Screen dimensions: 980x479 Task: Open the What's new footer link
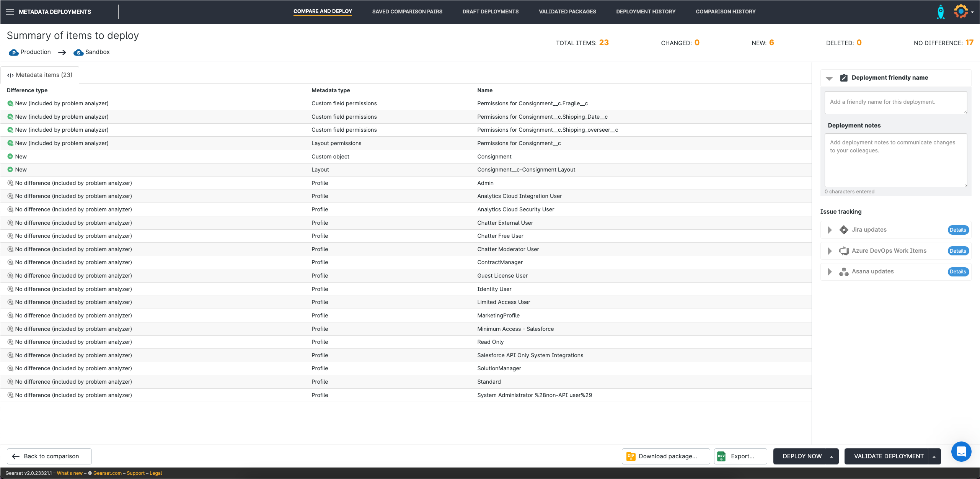pyautogui.click(x=70, y=473)
